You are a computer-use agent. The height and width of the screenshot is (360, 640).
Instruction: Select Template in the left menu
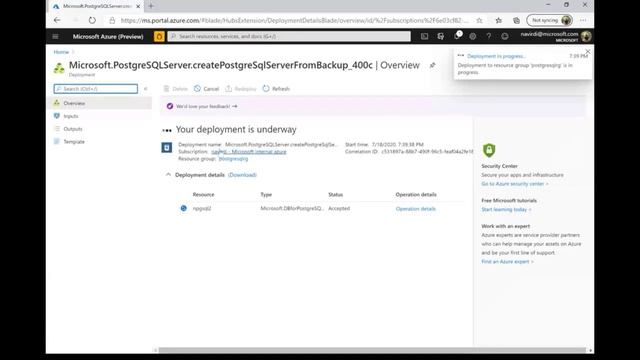coord(100,142)
